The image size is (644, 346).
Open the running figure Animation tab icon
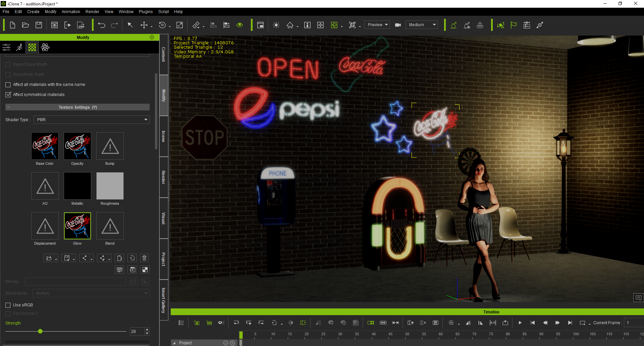pyautogui.click(x=19, y=47)
